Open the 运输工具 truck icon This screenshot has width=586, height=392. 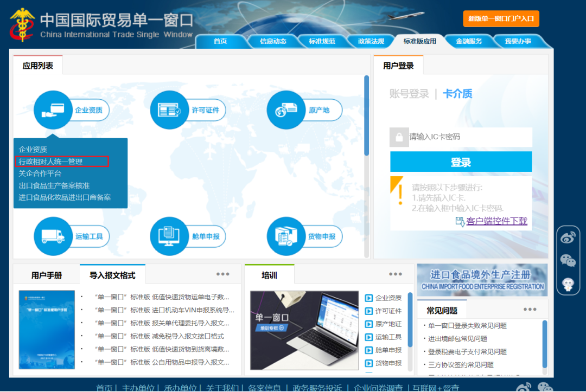point(53,236)
